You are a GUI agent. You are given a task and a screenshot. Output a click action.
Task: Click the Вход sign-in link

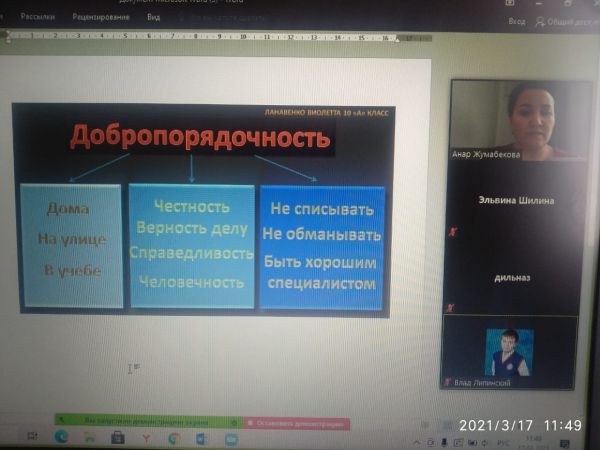click(x=516, y=20)
